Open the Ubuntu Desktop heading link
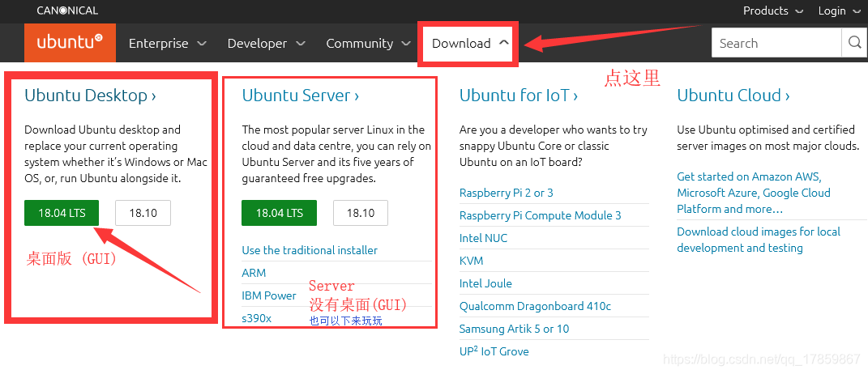Screen dimensions: 868x374 tap(90, 96)
